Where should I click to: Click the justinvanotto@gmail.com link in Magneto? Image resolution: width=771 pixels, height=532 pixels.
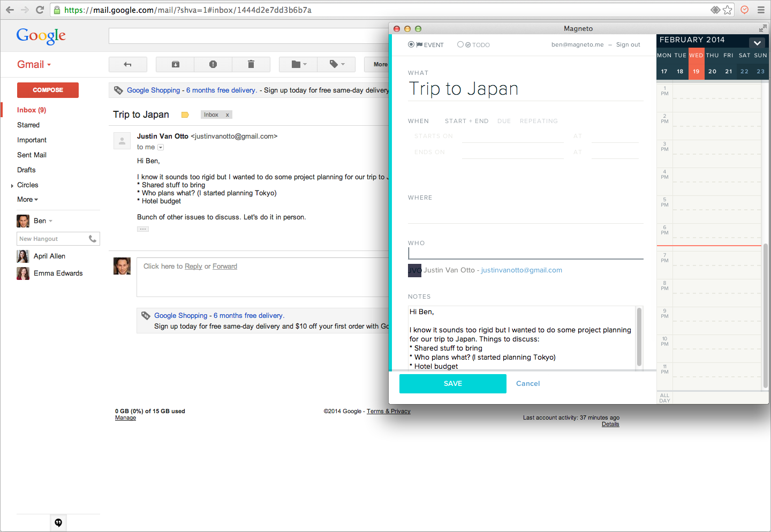click(521, 270)
